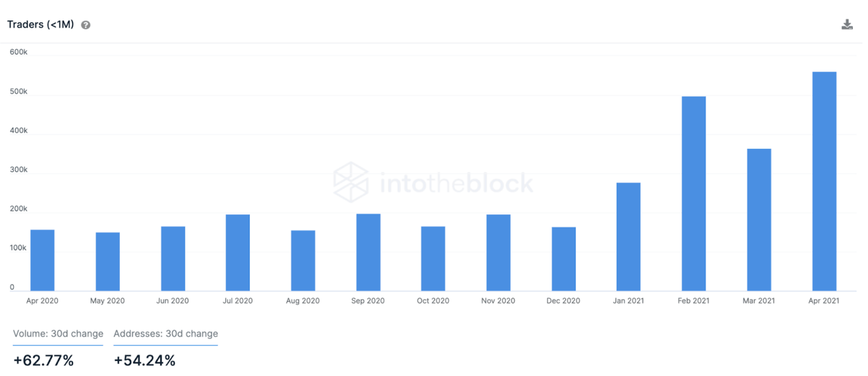This screenshot has height=376, width=868.
Task: Click the Jan 2021 bar
Action: tap(628, 234)
